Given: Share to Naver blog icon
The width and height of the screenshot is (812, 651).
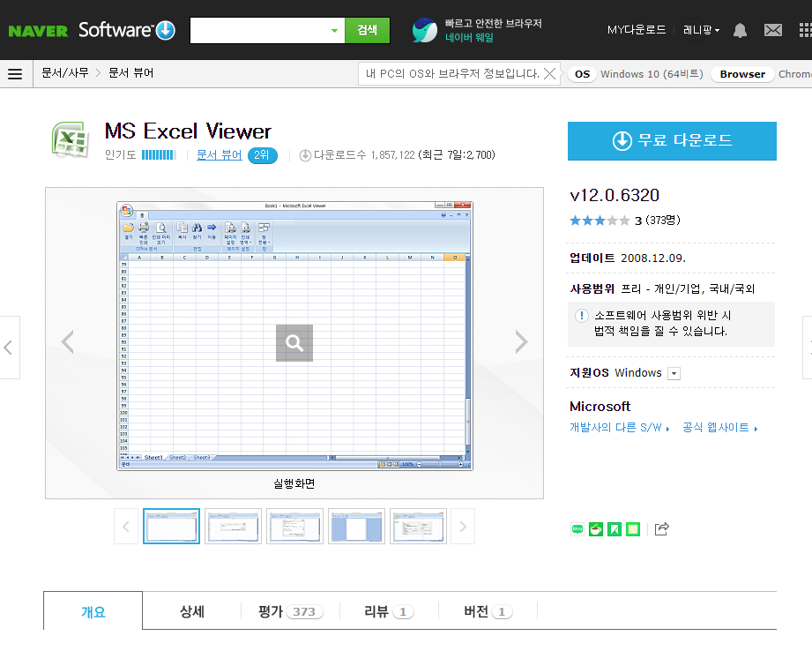Looking at the screenshot, I should click(577, 529).
